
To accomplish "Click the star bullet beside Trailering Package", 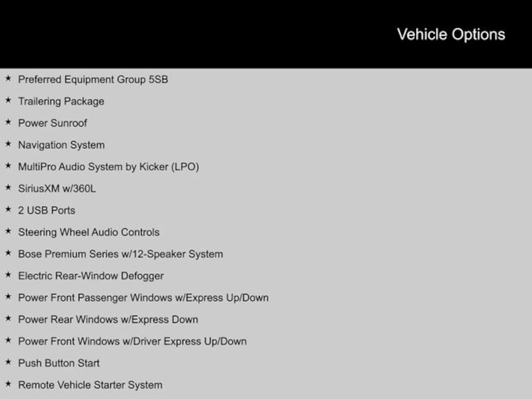I will coord(8,101).
